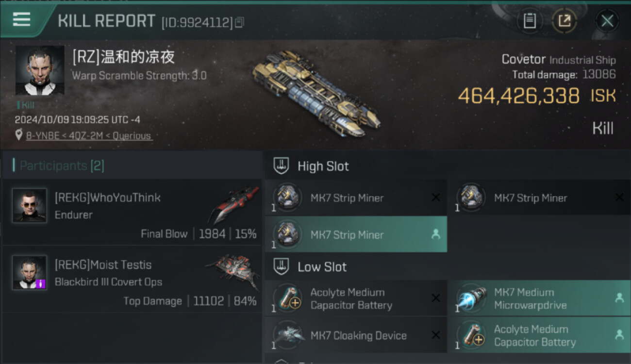Click the first MK7 Strip Miner X mark
This screenshot has width=631, height=364.
pyautogui.click(x=436, y=198)
